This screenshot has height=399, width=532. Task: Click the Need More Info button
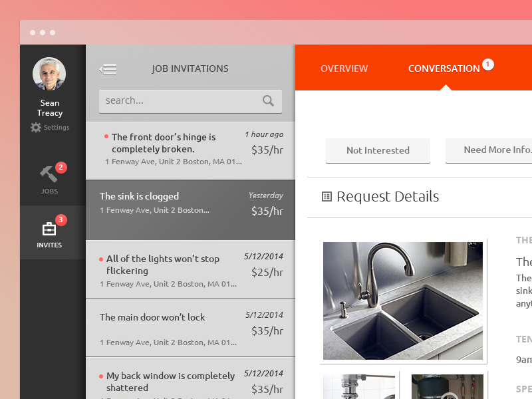(493, 151)
